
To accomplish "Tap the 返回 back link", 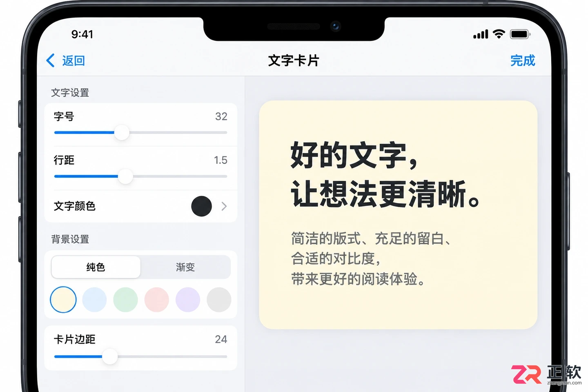I will coord(73,61).
